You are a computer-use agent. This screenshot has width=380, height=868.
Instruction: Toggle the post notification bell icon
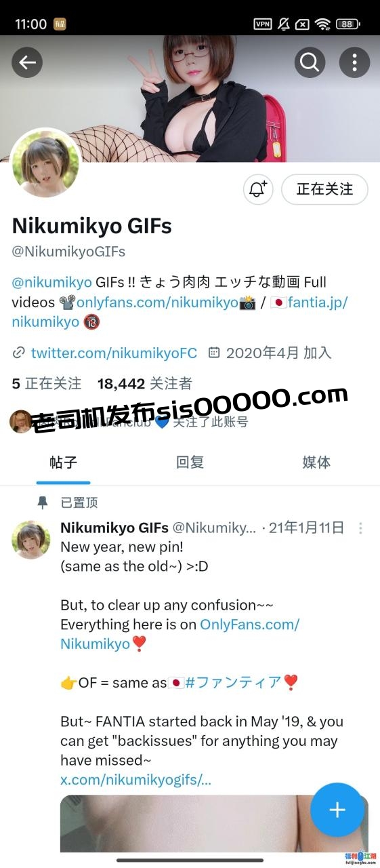point(258,189)
